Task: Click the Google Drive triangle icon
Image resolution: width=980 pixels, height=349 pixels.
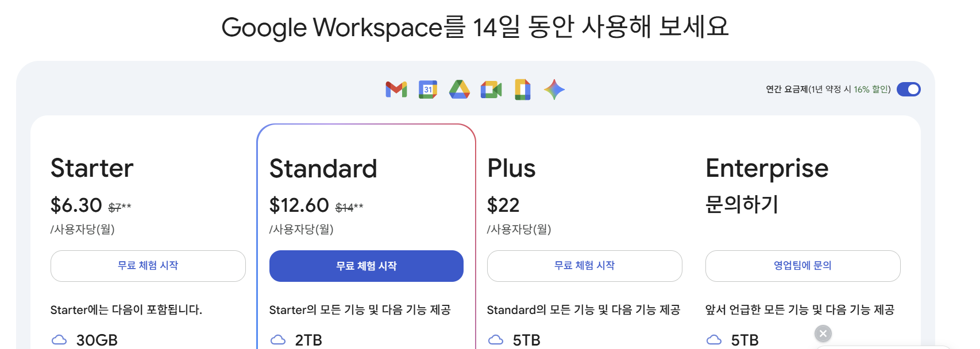Action: [x=460, y=90]
